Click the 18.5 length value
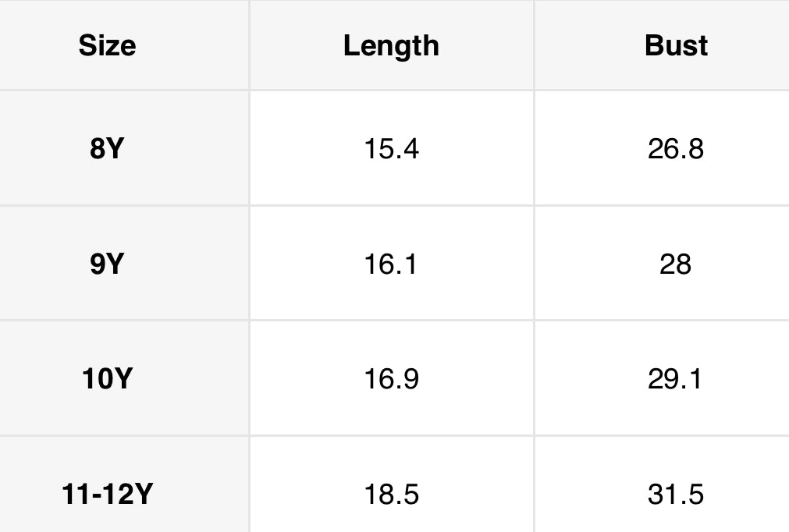 [391, 495]
